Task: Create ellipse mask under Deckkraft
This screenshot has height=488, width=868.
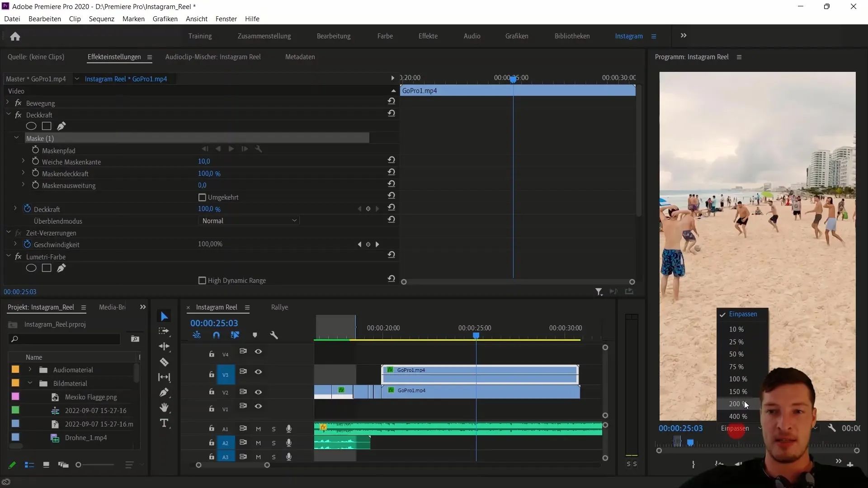Action: pos(31,126)
